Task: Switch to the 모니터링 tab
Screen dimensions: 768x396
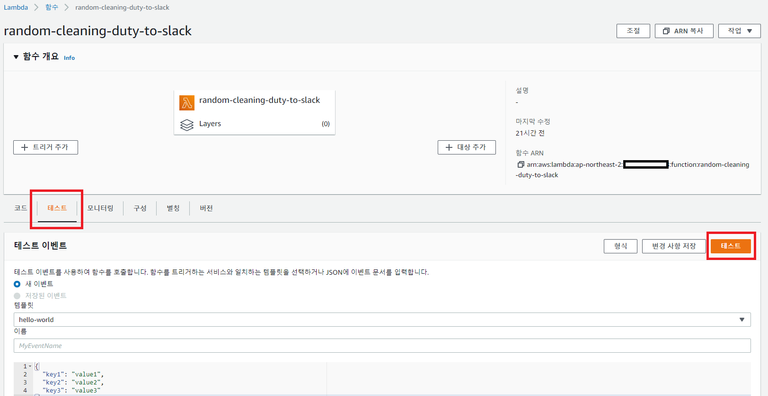Action: pyautogui.click(x=100, y=208)
